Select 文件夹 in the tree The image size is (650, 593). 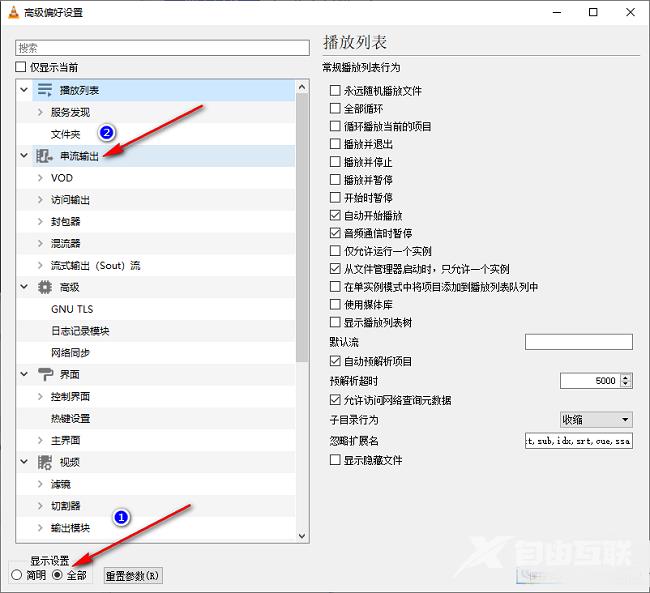click(x=65, y=134)
